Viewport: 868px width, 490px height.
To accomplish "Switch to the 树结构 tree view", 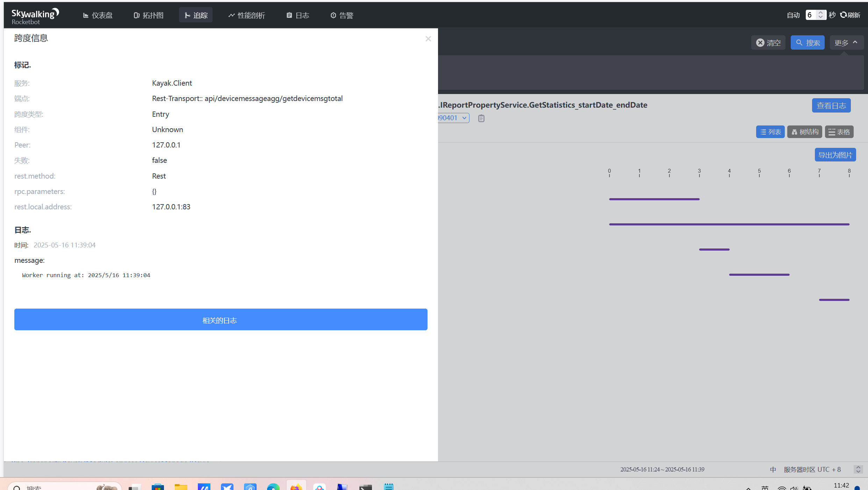I will (x=804, y=132).
